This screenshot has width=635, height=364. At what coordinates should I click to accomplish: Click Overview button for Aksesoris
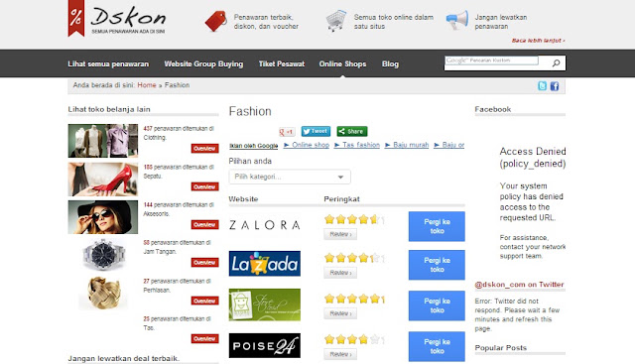point(205,225)
